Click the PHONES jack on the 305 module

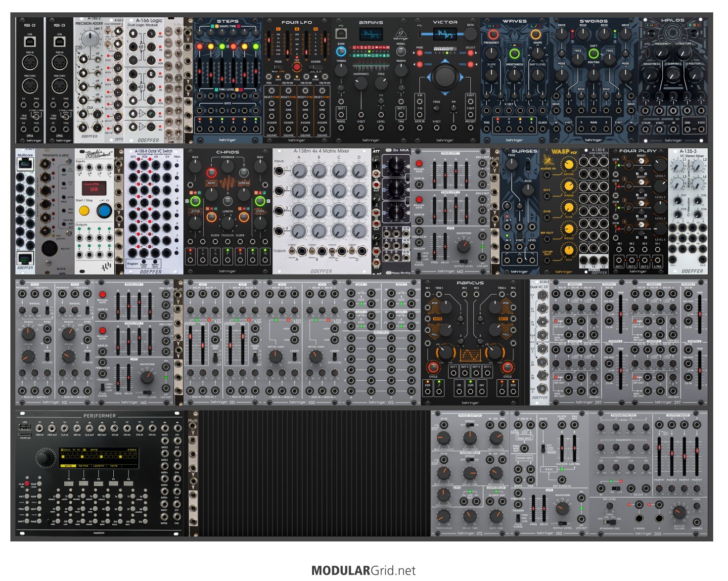click(x=697, y=522)
